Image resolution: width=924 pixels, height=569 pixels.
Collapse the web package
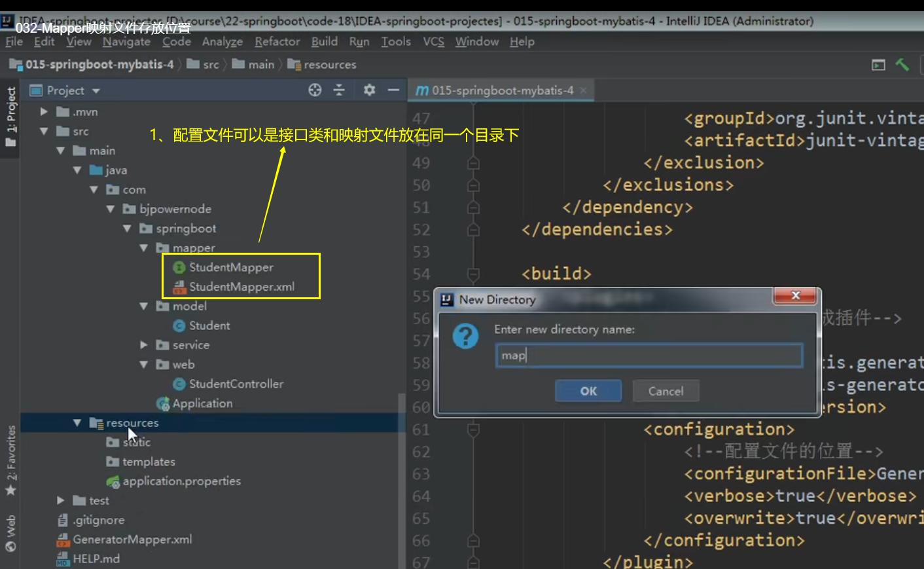coord(144,365)
